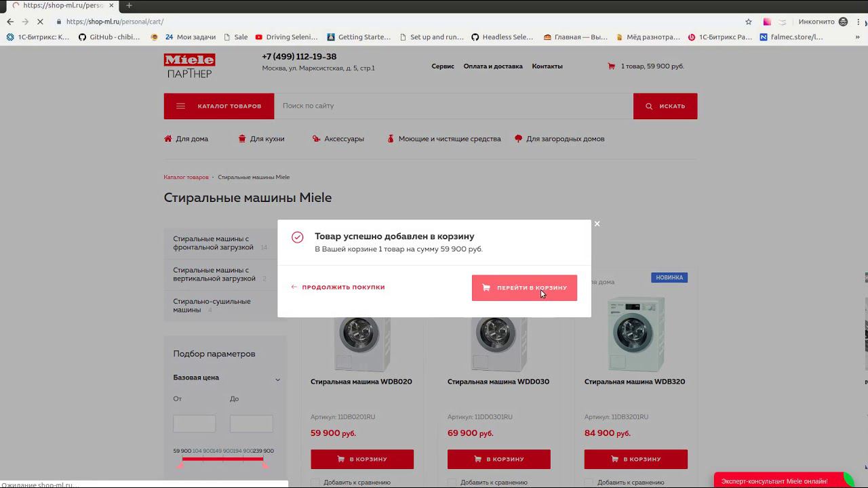Open Каталог товаров menu button
The image size is (868, 488).
tap(219, 106)
